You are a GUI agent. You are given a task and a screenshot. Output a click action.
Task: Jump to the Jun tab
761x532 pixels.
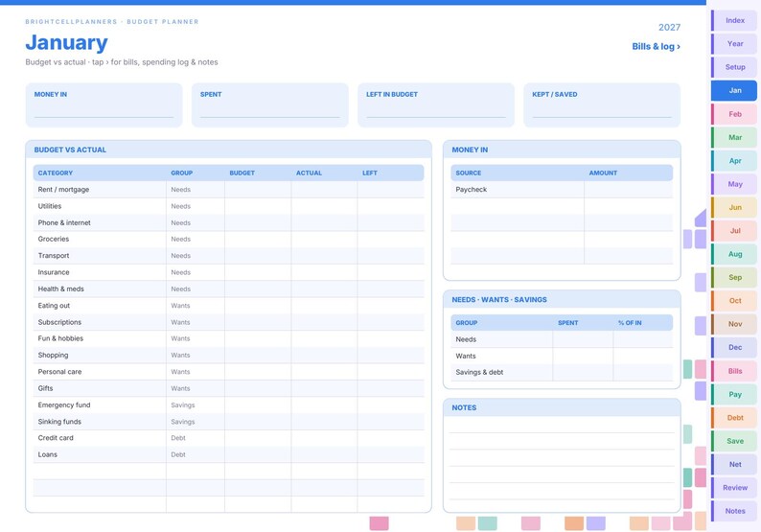point(734,207)
